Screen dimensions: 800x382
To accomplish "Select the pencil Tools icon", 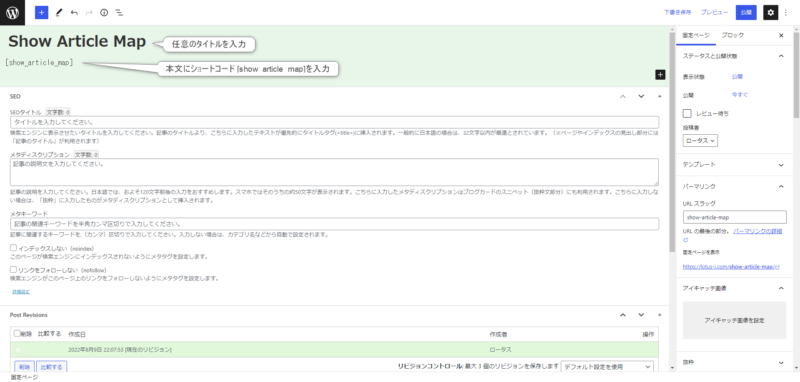I will [x=59, y=12].
